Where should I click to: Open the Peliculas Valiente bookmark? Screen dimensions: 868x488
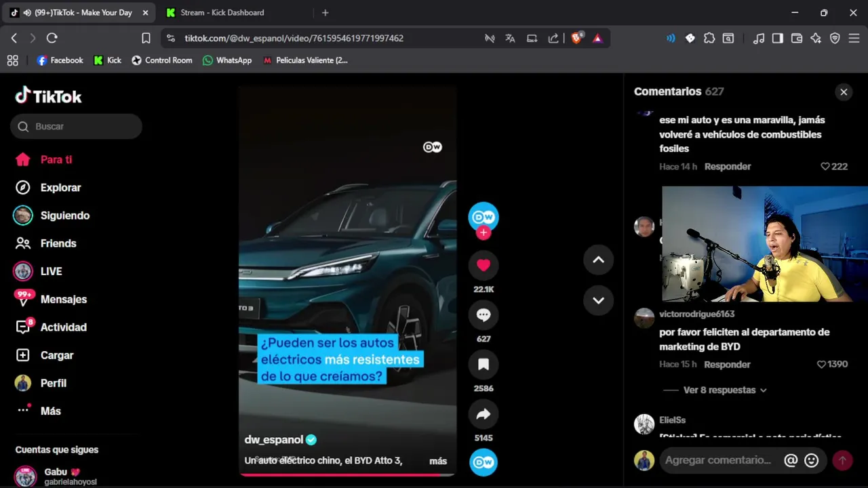[305, 60]
